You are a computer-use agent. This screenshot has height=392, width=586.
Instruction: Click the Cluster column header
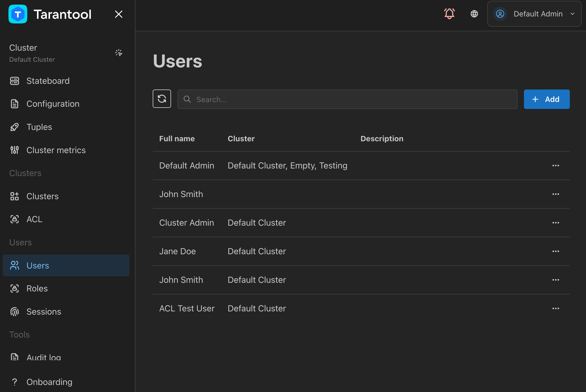pyautogui.click(x=241, y=139)
